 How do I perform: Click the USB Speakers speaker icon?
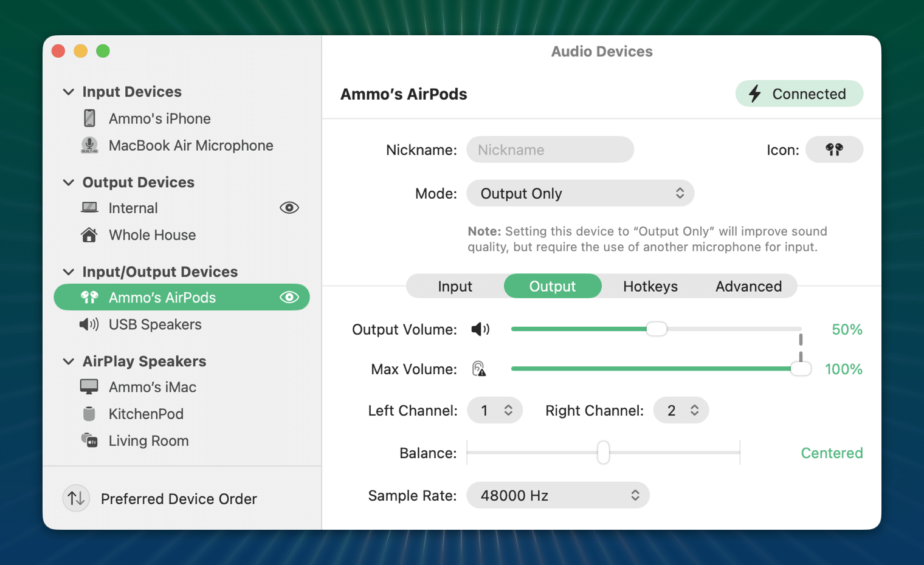(89, 324)
